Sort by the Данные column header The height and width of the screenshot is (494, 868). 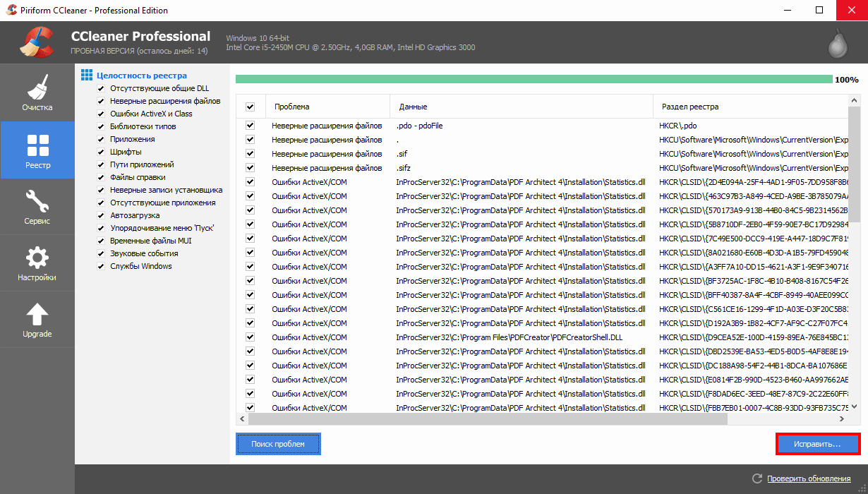tap(522, 107)
